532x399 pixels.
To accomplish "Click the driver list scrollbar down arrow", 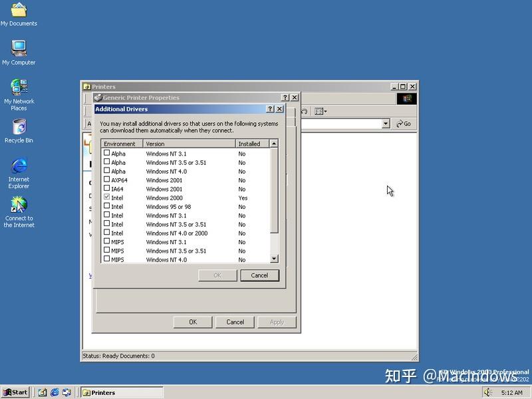I will click(x=273, y=259).
